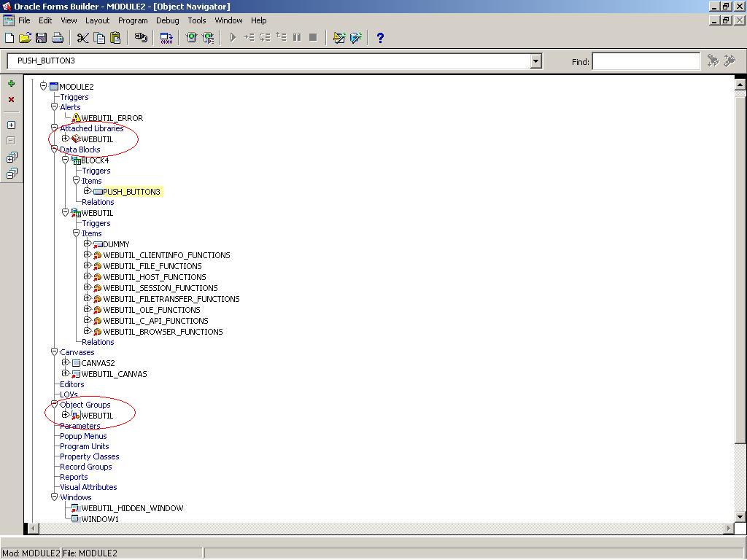747x560 pixels.
Task: Click the Run Form traffic light icon
Action: click(x=192, y=38)
